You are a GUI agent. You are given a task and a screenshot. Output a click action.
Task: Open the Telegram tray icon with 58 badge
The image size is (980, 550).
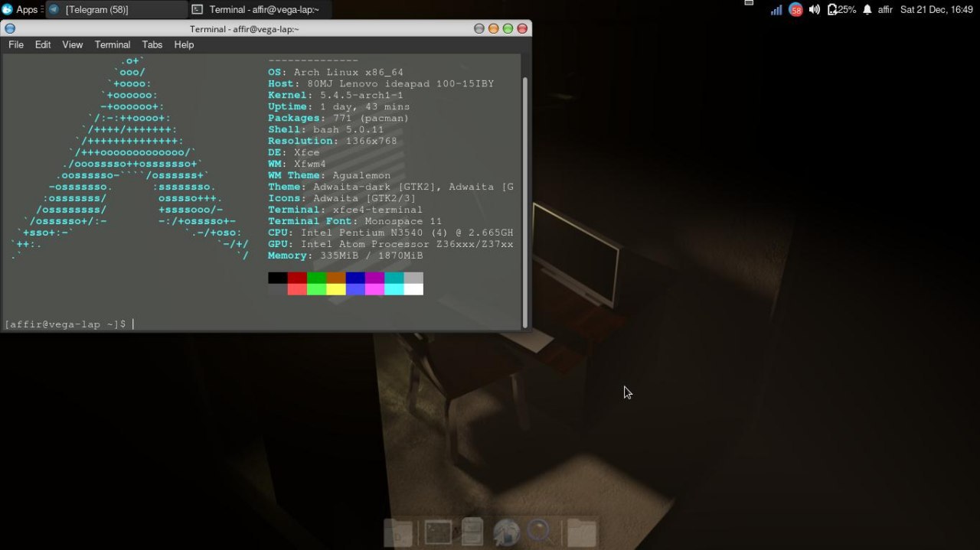pyautogui.click(x=795, y=10)
